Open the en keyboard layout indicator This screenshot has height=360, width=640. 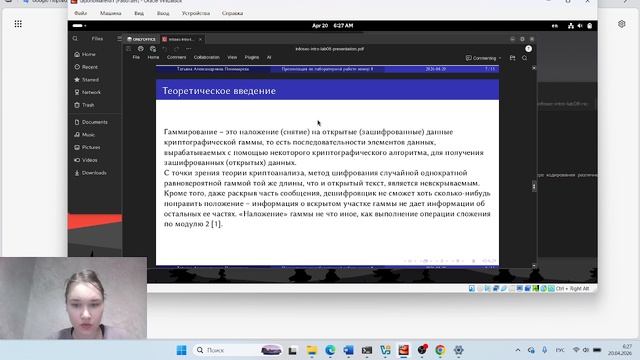555,26
